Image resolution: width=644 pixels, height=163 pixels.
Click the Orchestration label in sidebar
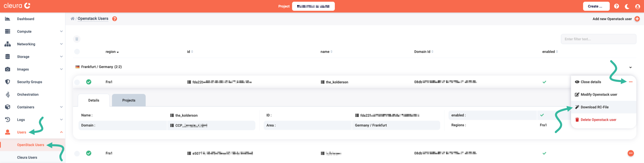28,94
